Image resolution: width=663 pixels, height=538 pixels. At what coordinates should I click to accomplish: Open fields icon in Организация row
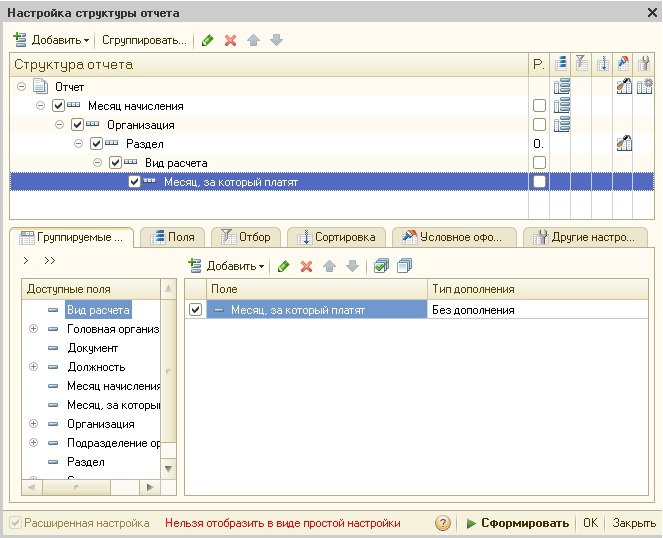pos(562,125)
